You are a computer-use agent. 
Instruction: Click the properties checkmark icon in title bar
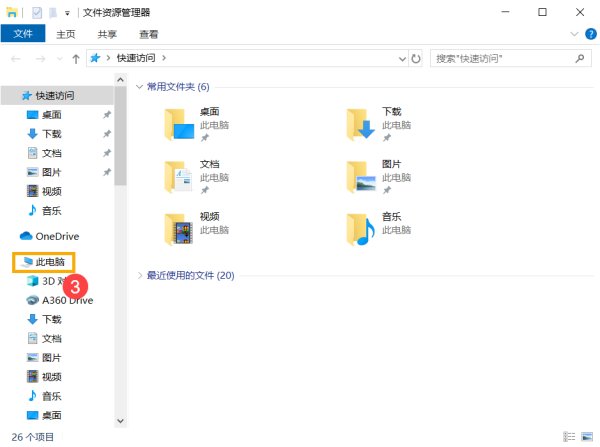37,13
